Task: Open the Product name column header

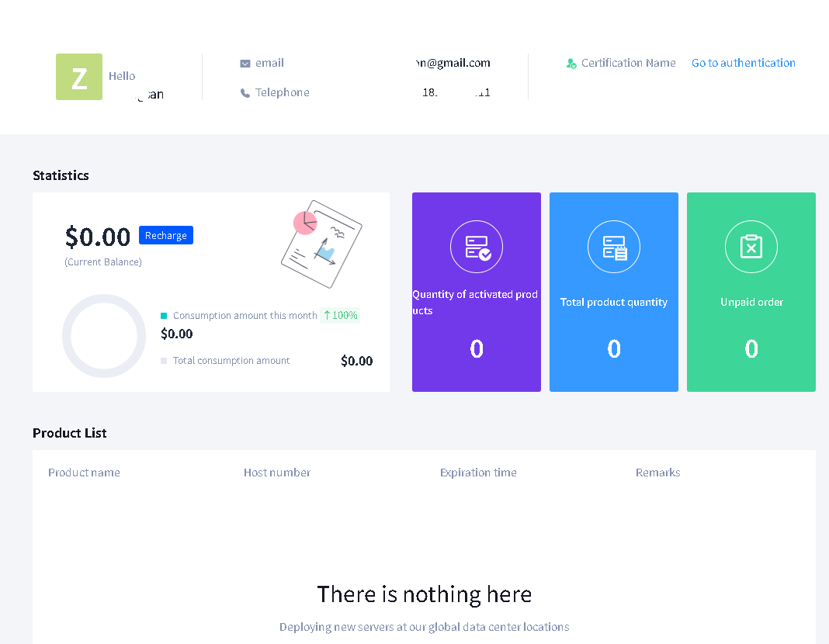Action: 84,473
